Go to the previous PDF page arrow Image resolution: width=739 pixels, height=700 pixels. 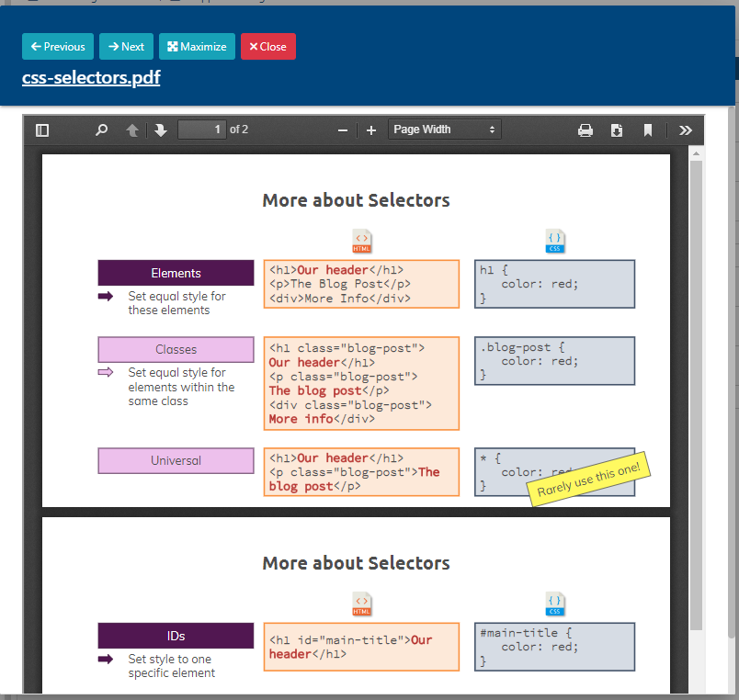(x=132, y=130)
